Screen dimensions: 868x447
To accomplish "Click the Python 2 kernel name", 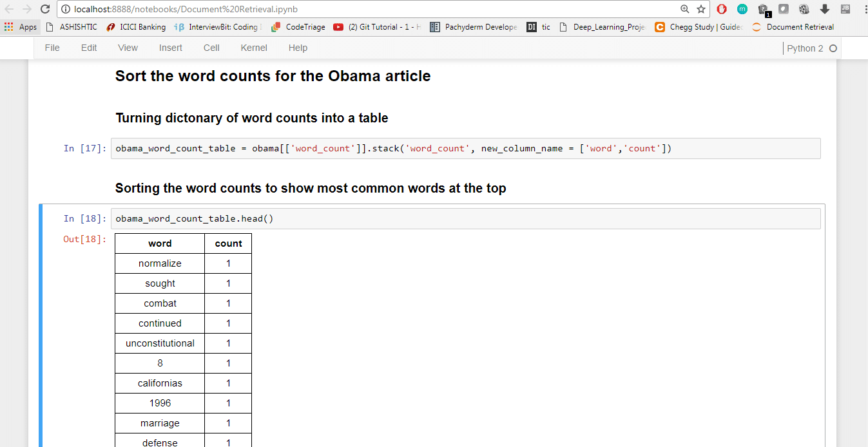I will (805, 48).
